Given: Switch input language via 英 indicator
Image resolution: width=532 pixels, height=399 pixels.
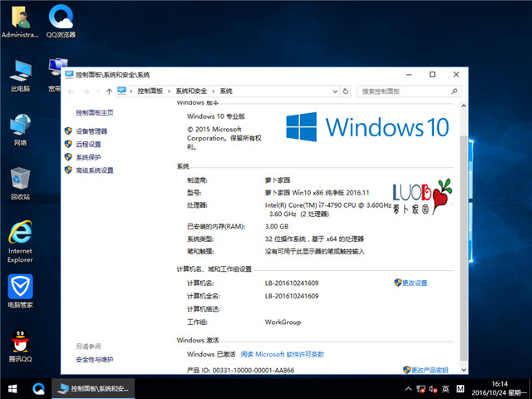Looking at the screenshot, I should [x=446, y=389].
